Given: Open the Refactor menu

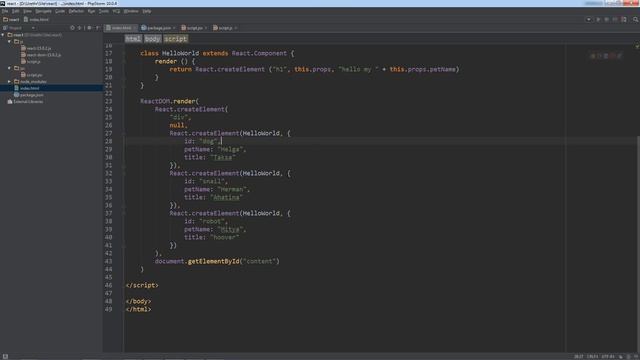Looking at the screenshot, I should click(x=76, y=11).
